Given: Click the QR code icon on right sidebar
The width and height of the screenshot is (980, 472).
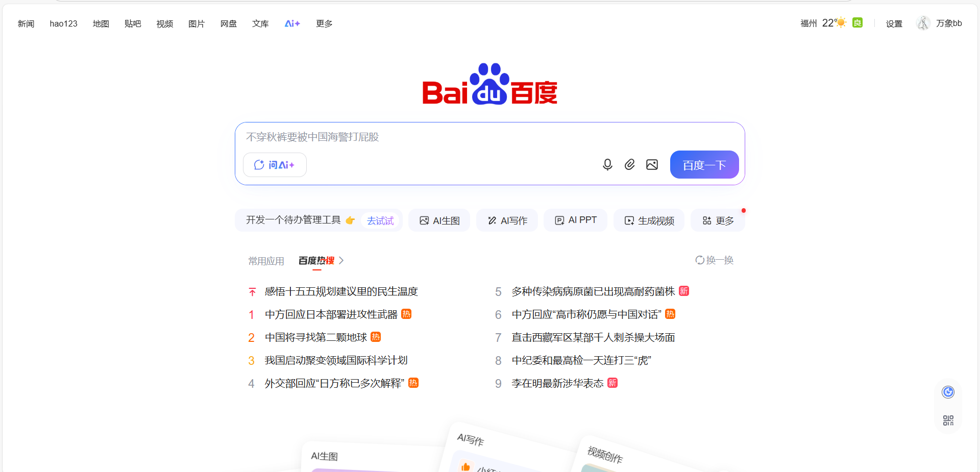Looking at the screenshot, I should 948,420.
